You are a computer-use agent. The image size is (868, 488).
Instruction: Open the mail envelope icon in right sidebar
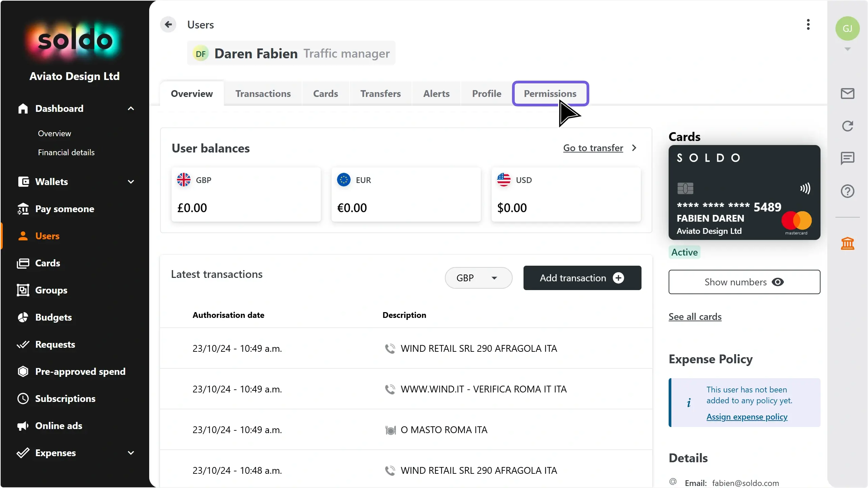click(847, 94)
